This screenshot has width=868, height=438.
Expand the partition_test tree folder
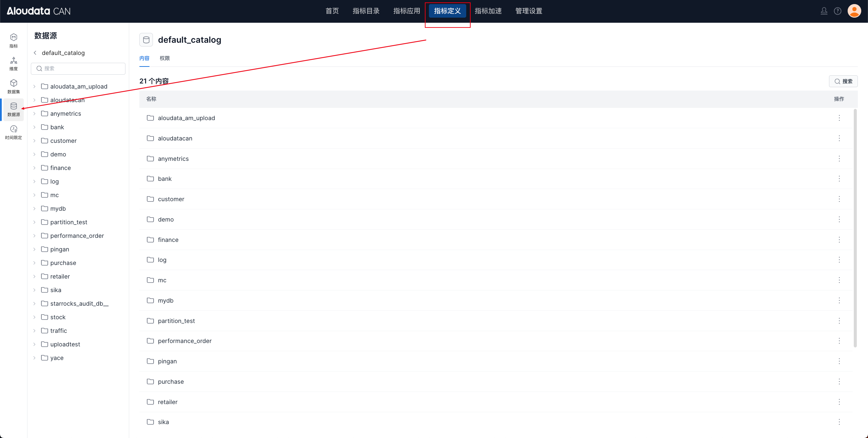(34, 222)
